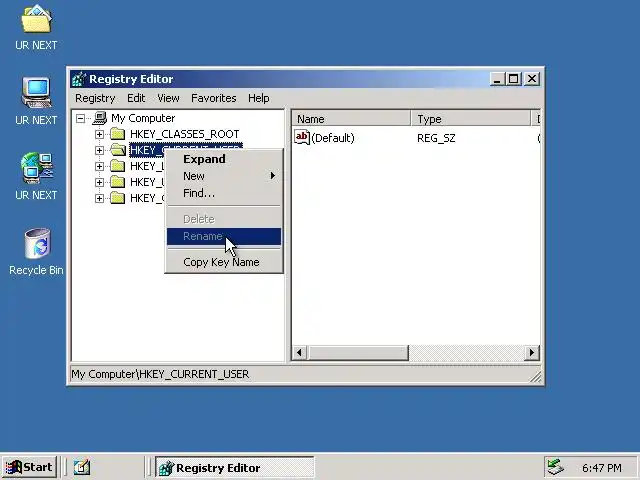Click the My Computer tree icon
640x480 pixels.
point(100,118)
